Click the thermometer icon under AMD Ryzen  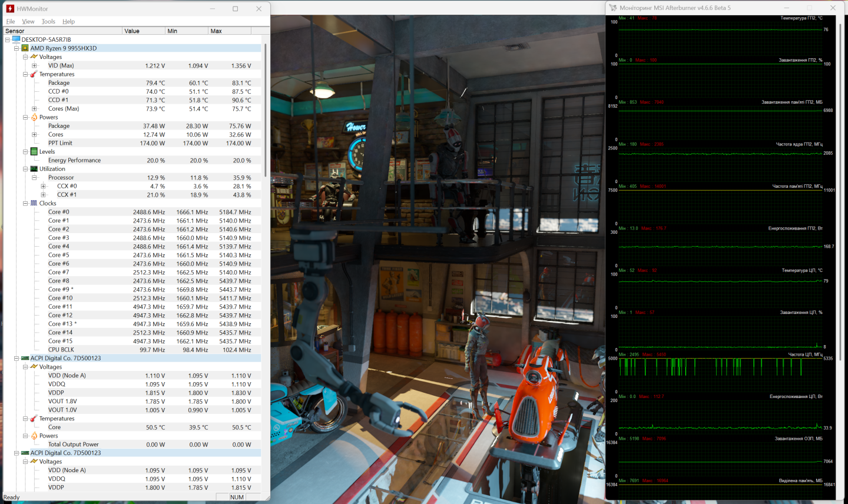tap(34, 74)
